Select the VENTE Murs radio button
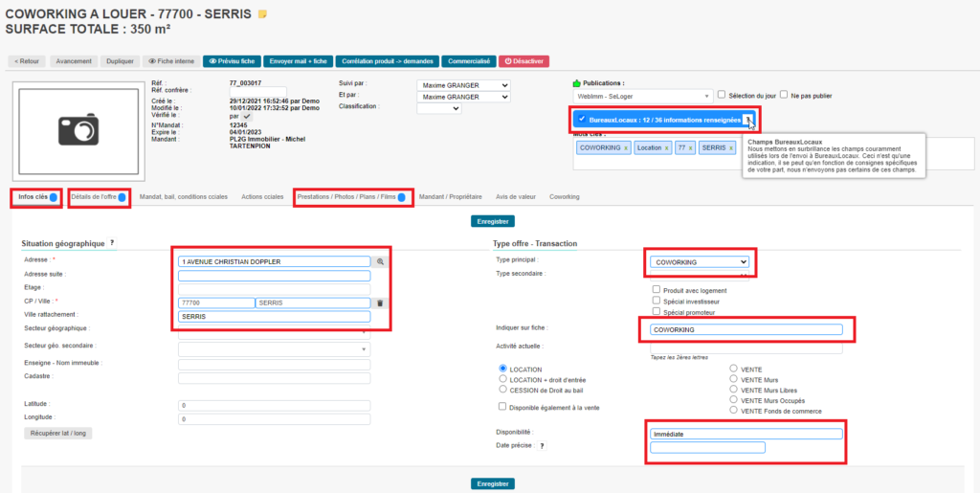This screenshot has width=980, height=493. (733, 378)
